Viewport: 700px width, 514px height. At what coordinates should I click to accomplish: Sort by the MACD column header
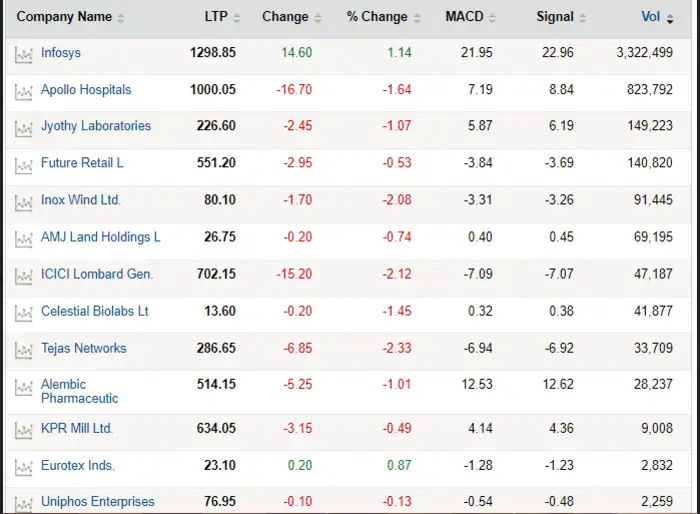464,17
